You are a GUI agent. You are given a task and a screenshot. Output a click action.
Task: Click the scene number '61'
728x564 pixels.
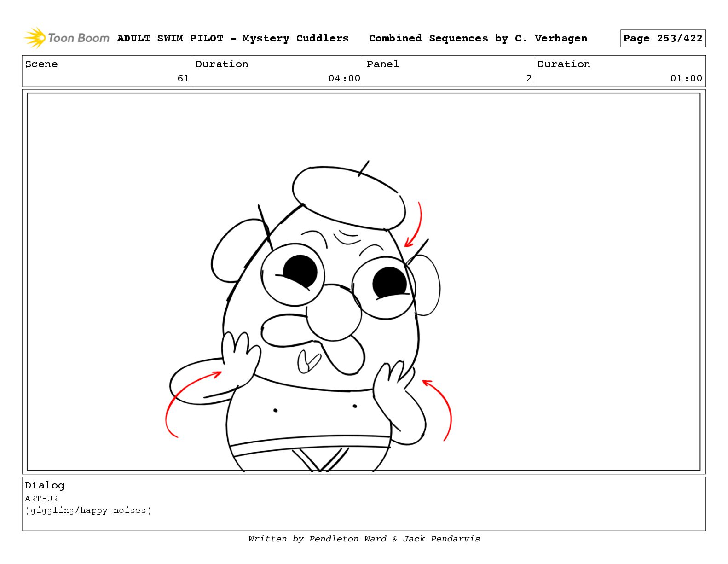pyautogui.click(x=183, y=78)
